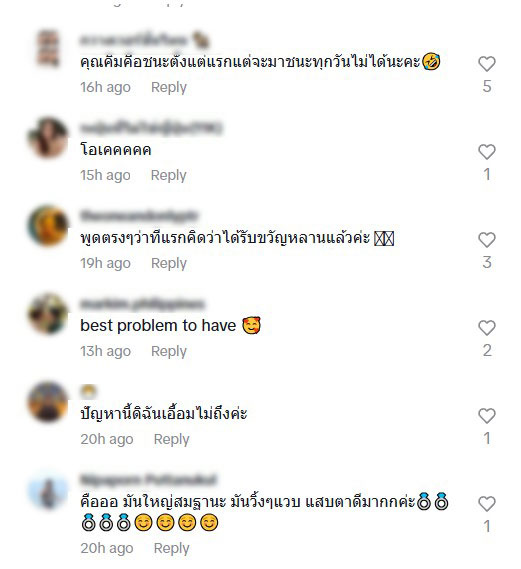521x569 pixels.
Task: Reply to the comment posted 19h ago
Action: pyautogui.click(x=169, y=263)
